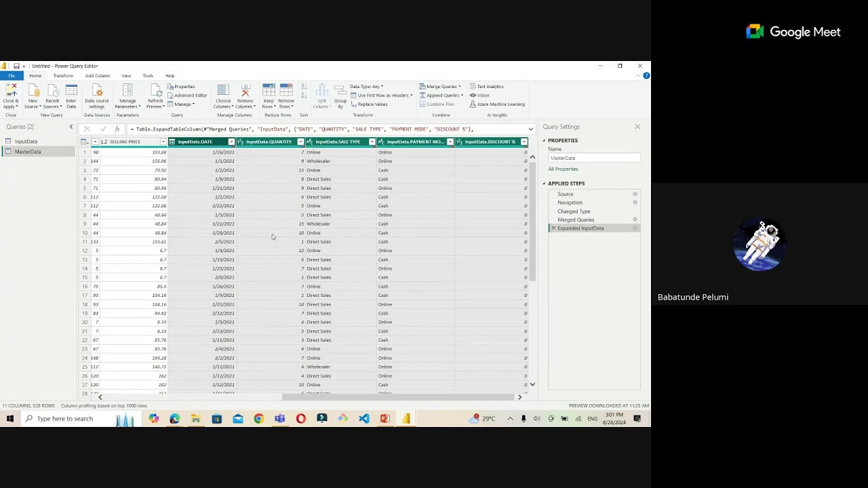868x488 pixels.
Task: Click the formula bar cancel X icon
Action: pyautogui.click(x=87, y=129)
